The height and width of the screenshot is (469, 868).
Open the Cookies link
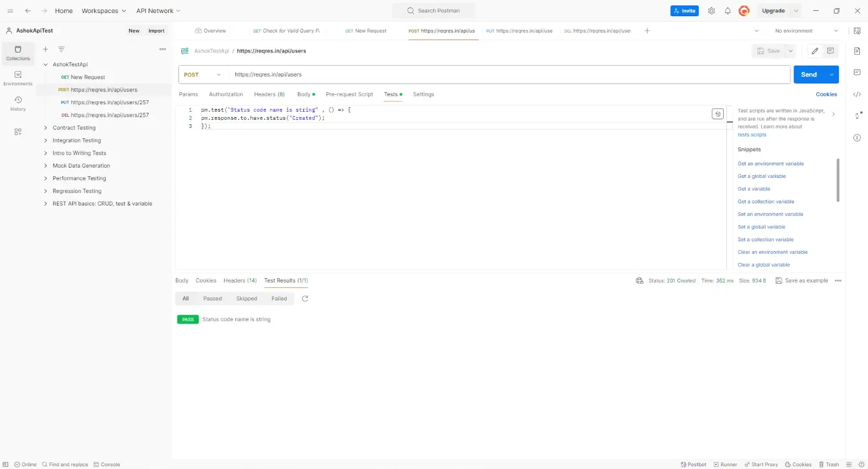pyautogui.click(x=826, y=94)
